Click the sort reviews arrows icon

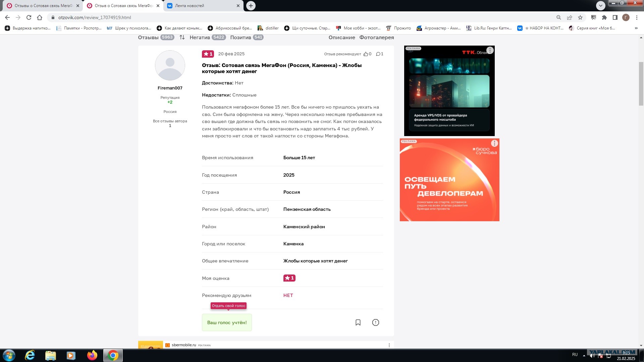coord(182,37)
